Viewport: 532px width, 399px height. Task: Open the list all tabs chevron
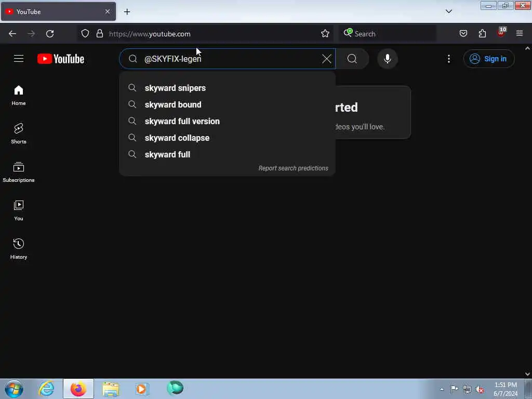pyautogui.click(x=448, y=11)
